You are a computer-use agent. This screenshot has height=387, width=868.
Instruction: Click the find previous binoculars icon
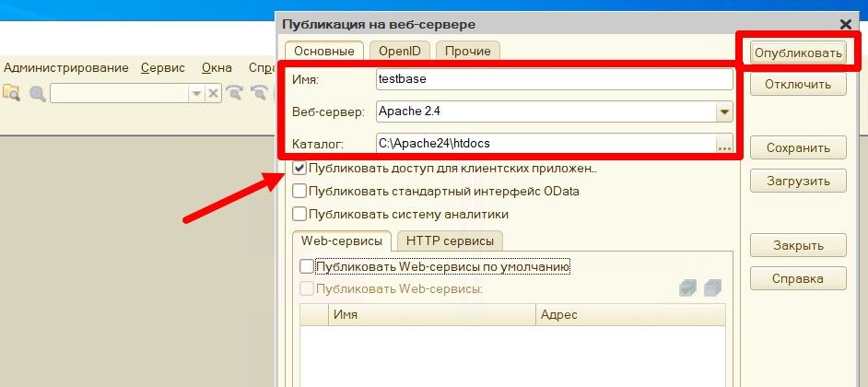(259, 93)
